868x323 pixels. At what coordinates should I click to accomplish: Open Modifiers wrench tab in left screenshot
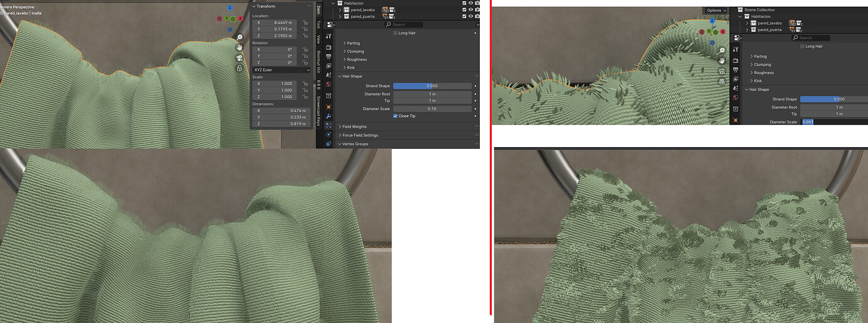(328, 116)
